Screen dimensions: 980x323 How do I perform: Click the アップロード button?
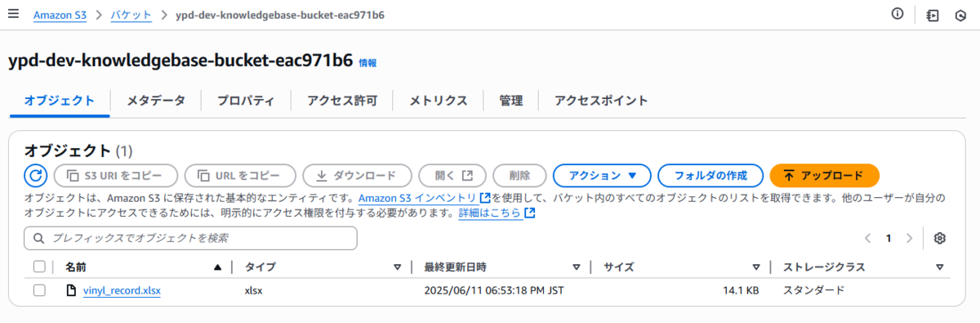824,175
